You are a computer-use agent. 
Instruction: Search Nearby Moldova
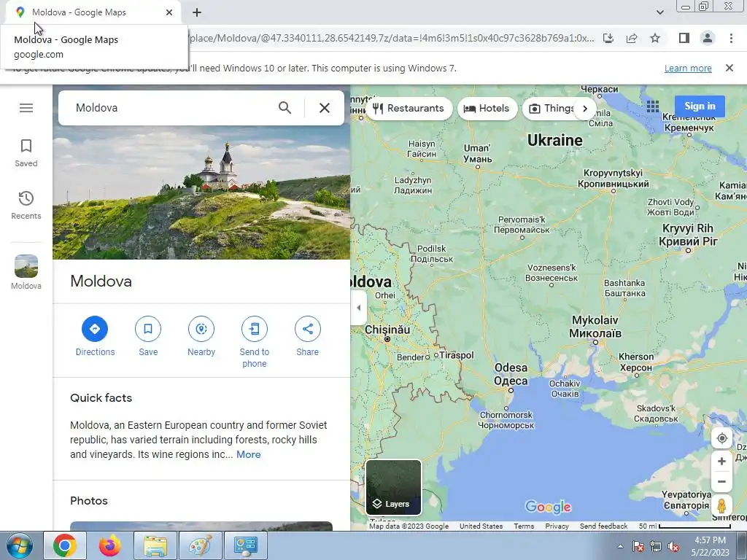click(201, 336)
